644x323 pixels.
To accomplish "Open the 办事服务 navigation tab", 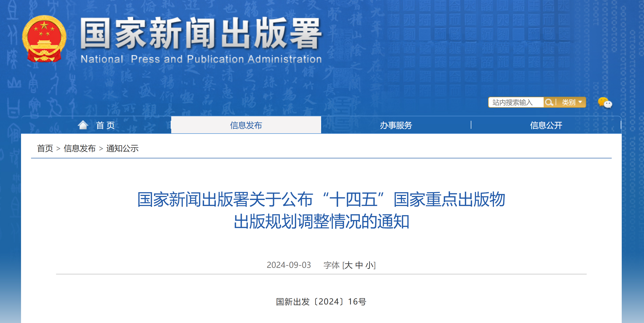I will click(x=396, y=125).
